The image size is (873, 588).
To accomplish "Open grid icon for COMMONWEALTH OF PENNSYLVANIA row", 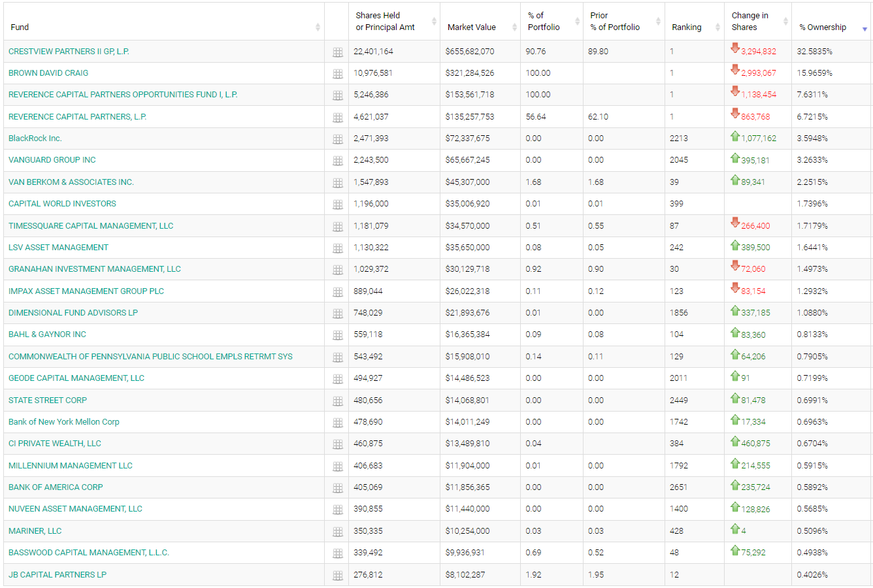I will click(338, 357).
